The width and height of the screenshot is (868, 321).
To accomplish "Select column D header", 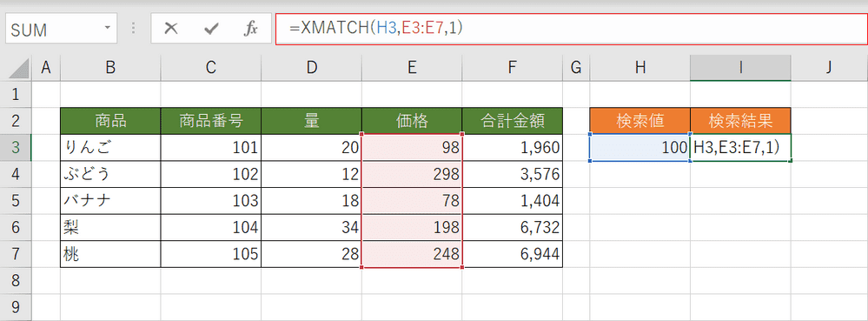I will [x=312, y=68].
